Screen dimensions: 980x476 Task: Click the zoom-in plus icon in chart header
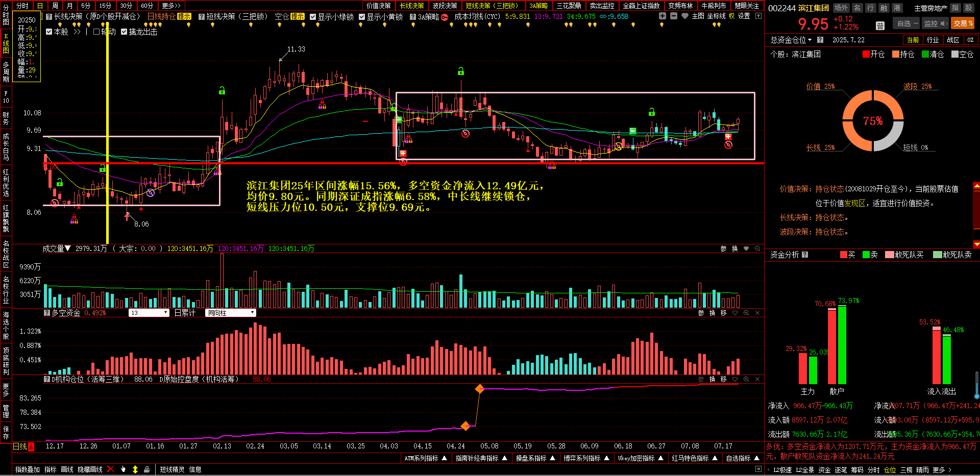[x=662, y=16]
